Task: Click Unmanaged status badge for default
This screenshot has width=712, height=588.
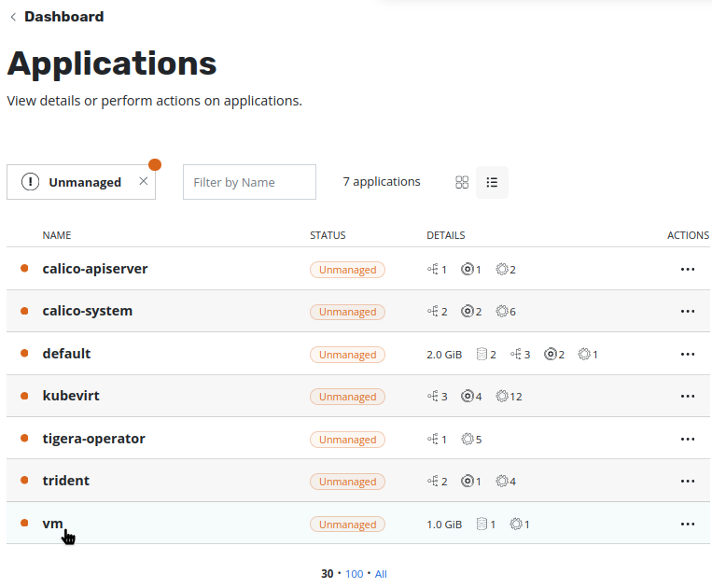Action: point(347,355)
